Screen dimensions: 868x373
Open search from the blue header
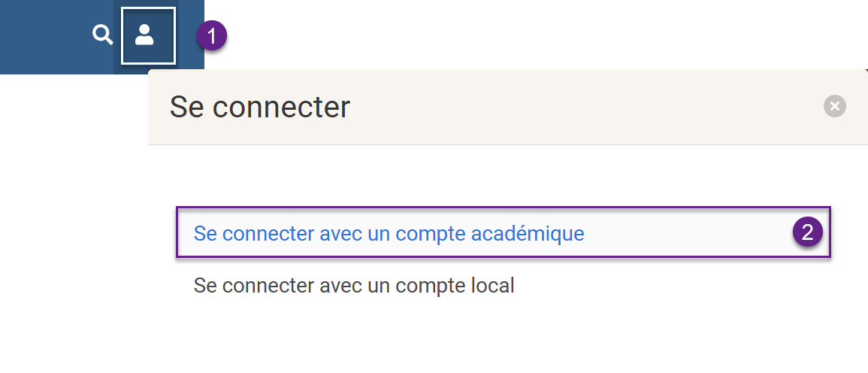pyautogui.click(x=102, y=35)
